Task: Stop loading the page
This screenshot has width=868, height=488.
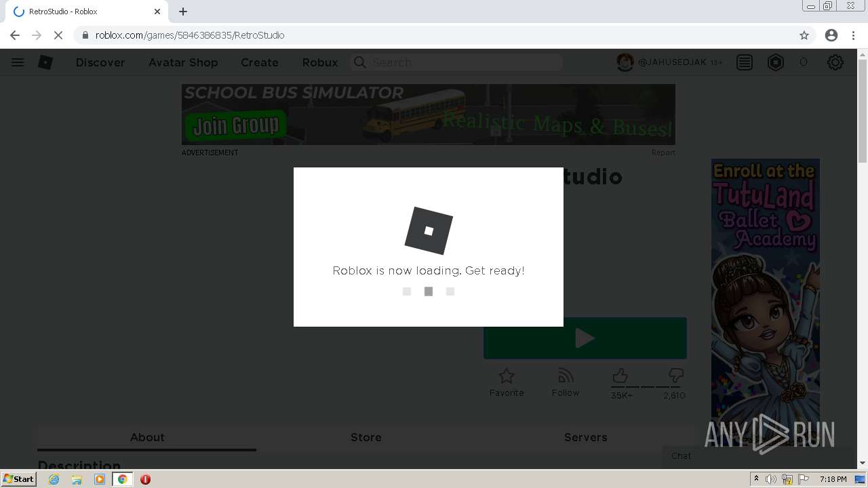Action: [58, 35]
